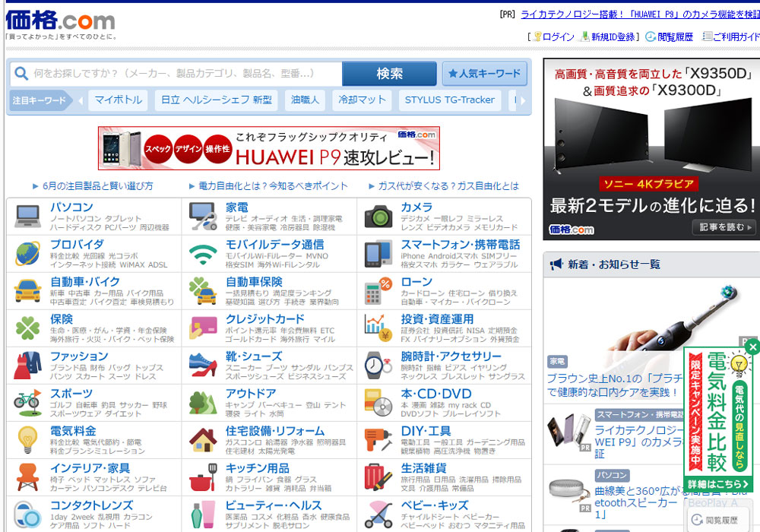Click the パソコン laptop category icon
Screen dimensions: 760x532
(27, 216)
